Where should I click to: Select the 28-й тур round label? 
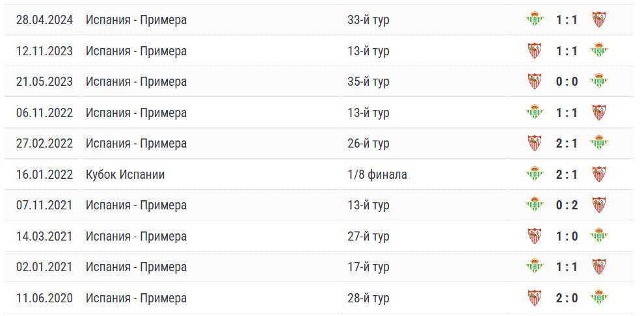(368, 298)
